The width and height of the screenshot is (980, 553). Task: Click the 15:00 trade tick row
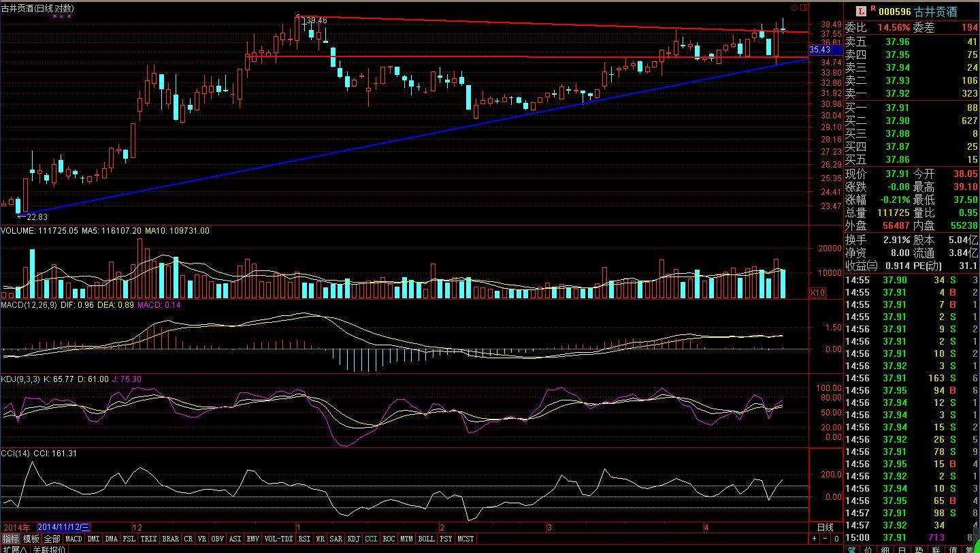pyautogui.click(x=912, y=538)
